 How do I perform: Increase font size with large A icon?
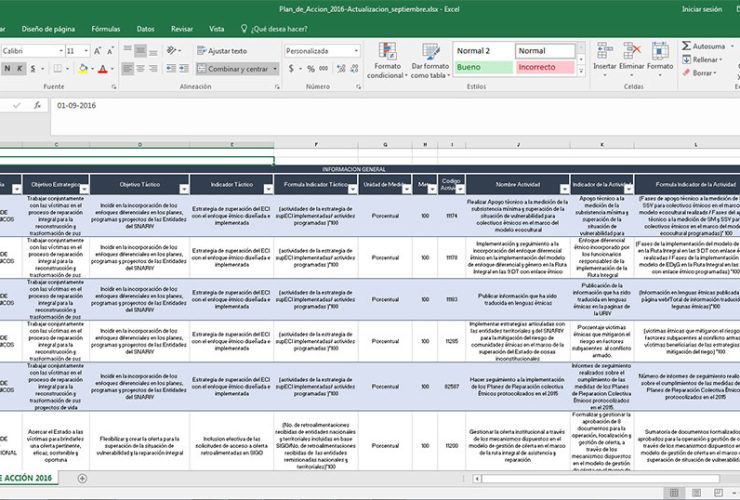click(97, 51)
